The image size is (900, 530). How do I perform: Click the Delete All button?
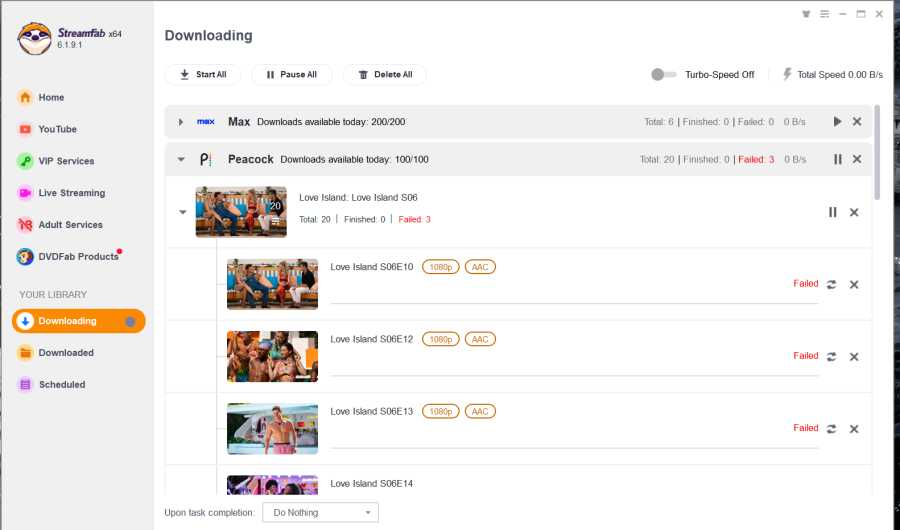[x=385, y=75]
